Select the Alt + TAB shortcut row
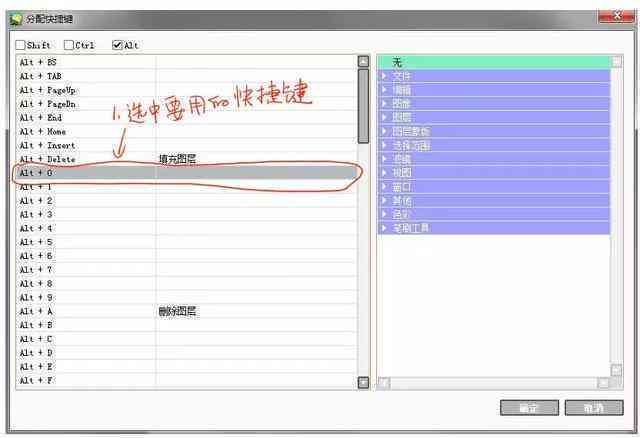This screenshot has width=640, height=438. coord(187,76)
